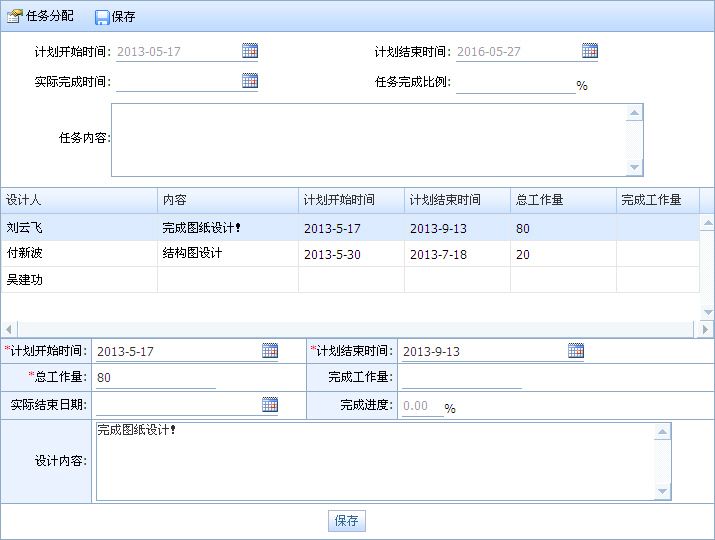This screenshot has width=715, height=540.
Task: Select the 刘云飞 row in grid
Action: tap(25, 228)
